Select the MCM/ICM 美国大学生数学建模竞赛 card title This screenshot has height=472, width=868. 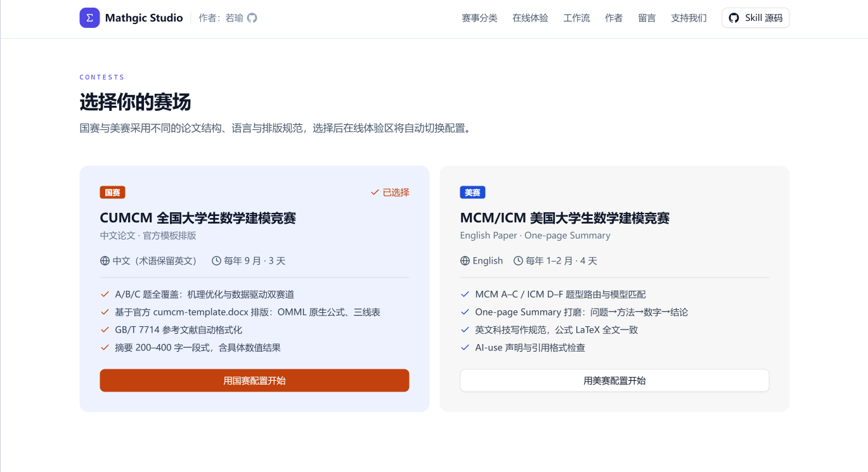pyautogui.click(x=565, y=218)
